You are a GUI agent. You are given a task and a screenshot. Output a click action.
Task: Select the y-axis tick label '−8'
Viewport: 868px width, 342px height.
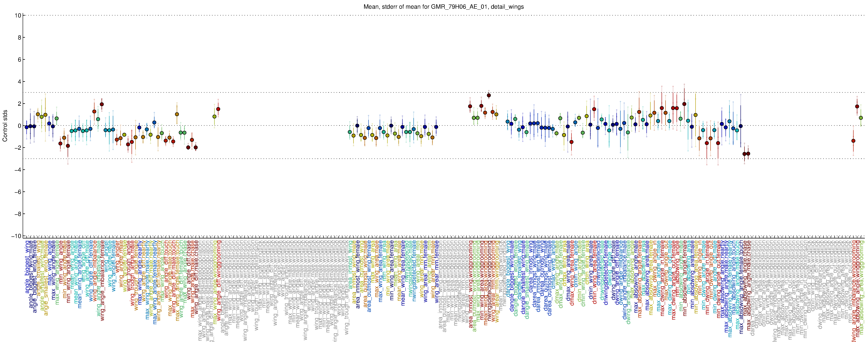[x=18, y=214]
